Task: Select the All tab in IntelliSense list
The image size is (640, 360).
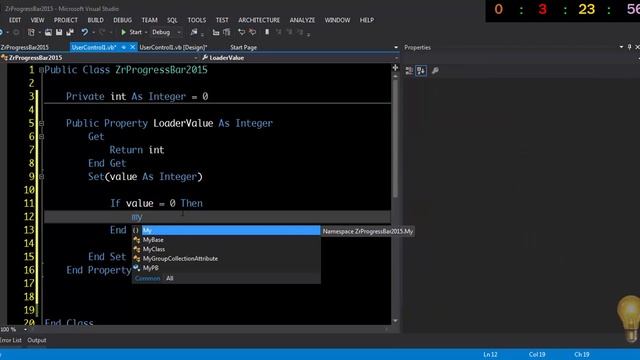Action: point(170,278)
